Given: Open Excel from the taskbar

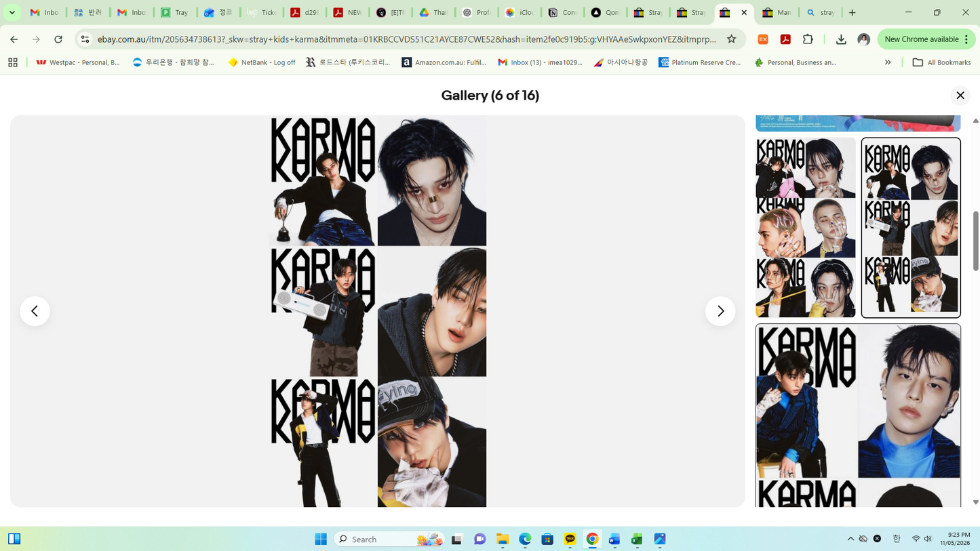Looking at the screenshot, I should tap(637, 539).
